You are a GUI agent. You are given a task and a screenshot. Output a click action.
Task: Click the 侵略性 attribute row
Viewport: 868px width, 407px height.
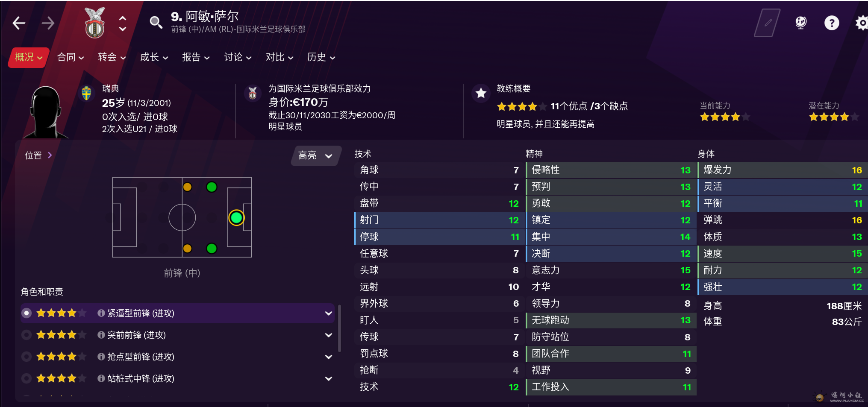point(611,170)
